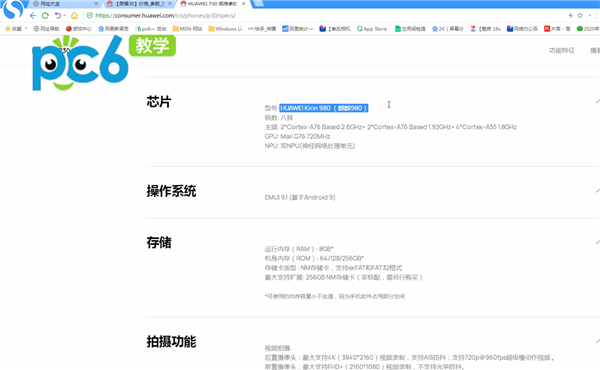
Task: Open the 收藏 favorites star button
Action: (x=13, y=29)
